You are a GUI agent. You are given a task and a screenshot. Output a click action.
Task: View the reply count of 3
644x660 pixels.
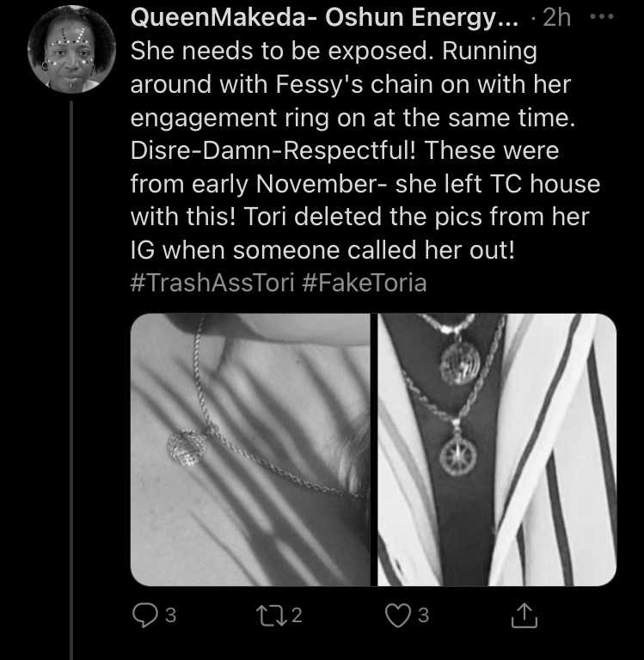[170, 615]
